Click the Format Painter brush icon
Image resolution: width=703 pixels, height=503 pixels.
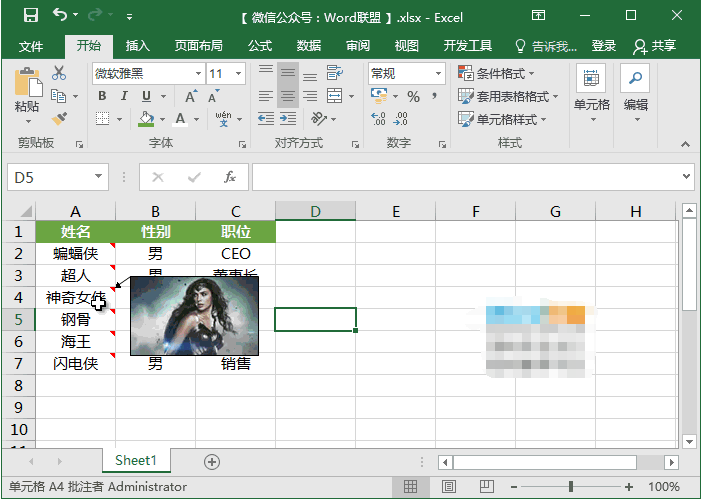59,118
